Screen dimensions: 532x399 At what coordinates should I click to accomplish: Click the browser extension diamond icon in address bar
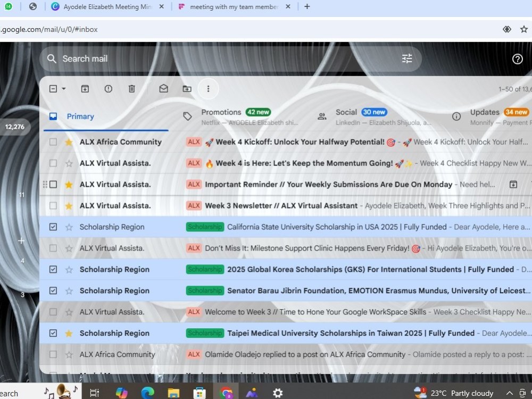point(506,29)
